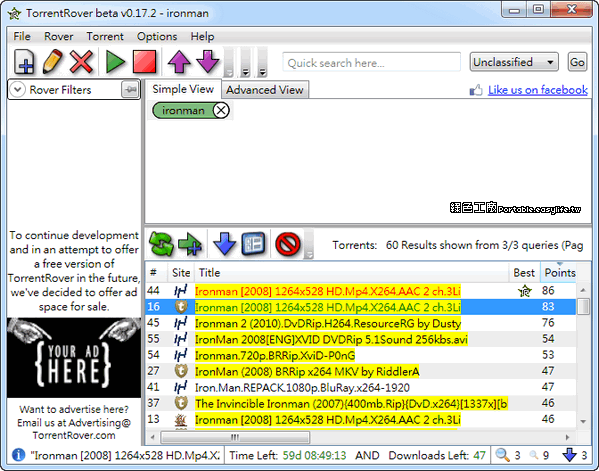Open the Like us on facebook link
Image resolution: width=599 pixels, height=471 pixels.
(537, 90)
